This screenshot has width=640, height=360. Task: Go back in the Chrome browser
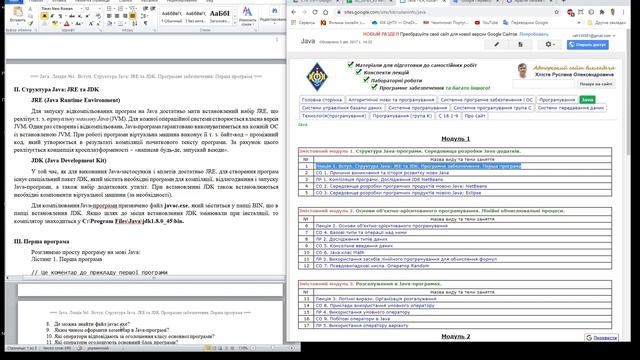click(293, 12)
